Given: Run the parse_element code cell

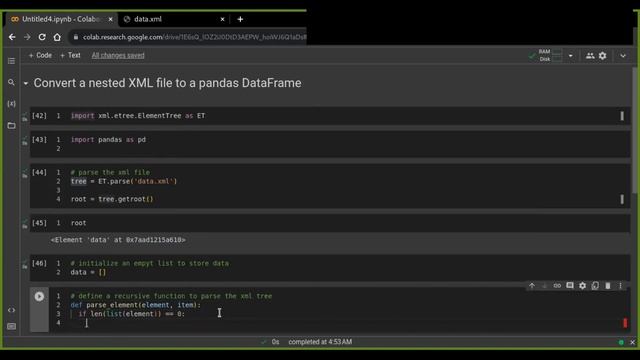Looking at the screenshot, I should point(39,296).
